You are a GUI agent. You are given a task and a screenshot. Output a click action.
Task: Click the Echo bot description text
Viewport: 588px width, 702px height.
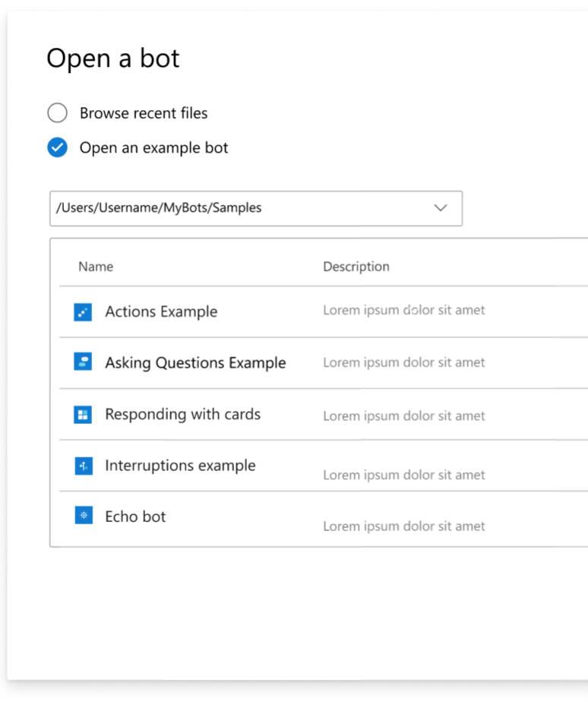point(404,526)
